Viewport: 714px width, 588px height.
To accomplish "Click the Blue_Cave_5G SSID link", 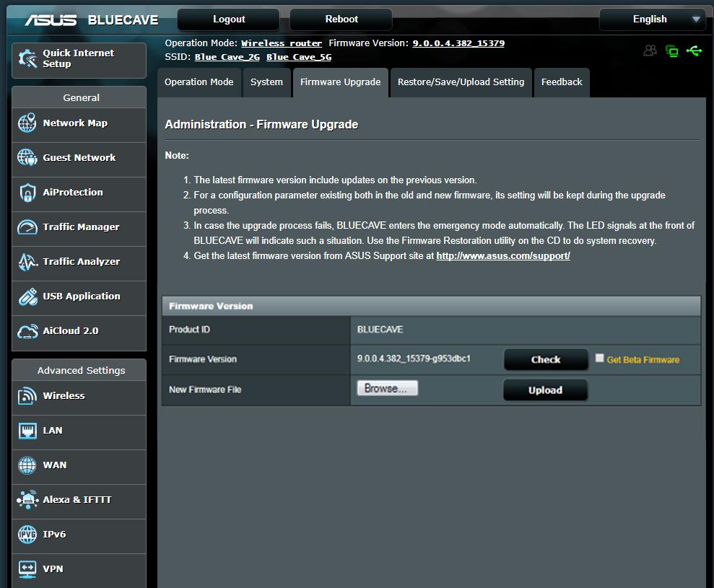I will (299, 57).
